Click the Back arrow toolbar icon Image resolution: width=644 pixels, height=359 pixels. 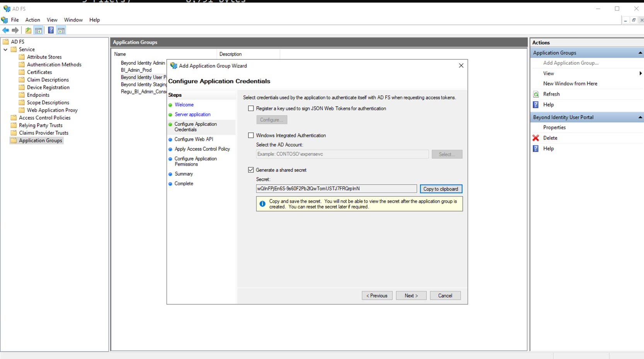point(6,30)
